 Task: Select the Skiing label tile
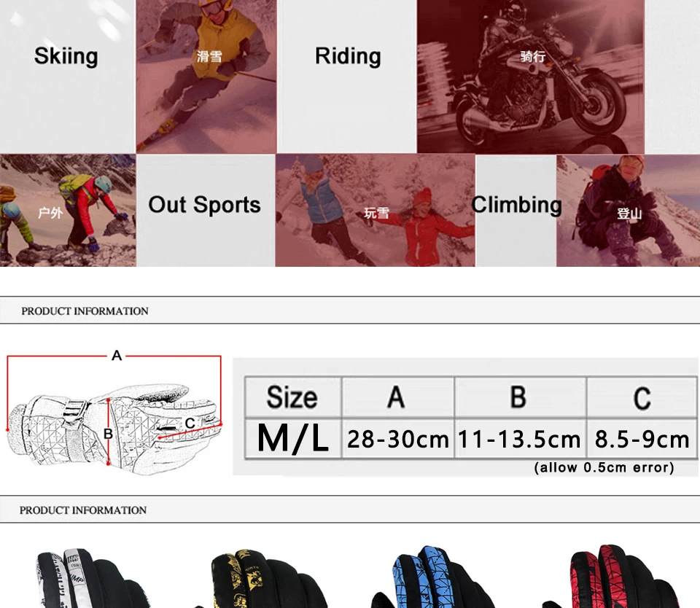[68, 77]
